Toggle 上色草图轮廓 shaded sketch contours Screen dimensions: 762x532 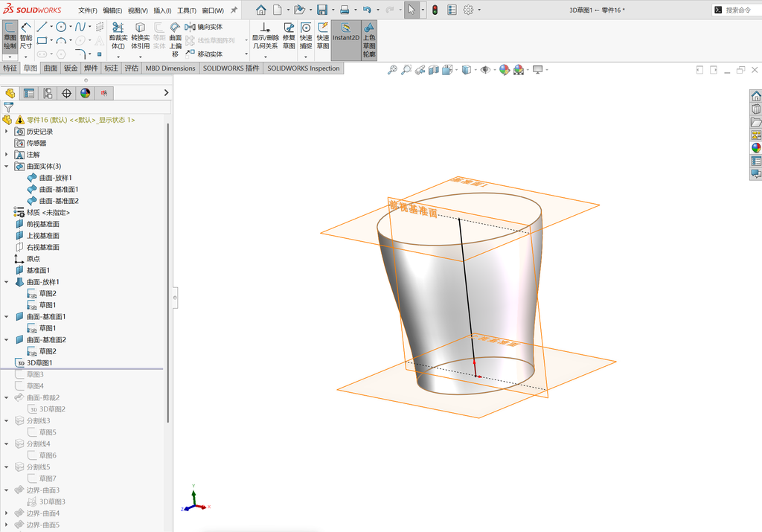pos(369,40)
